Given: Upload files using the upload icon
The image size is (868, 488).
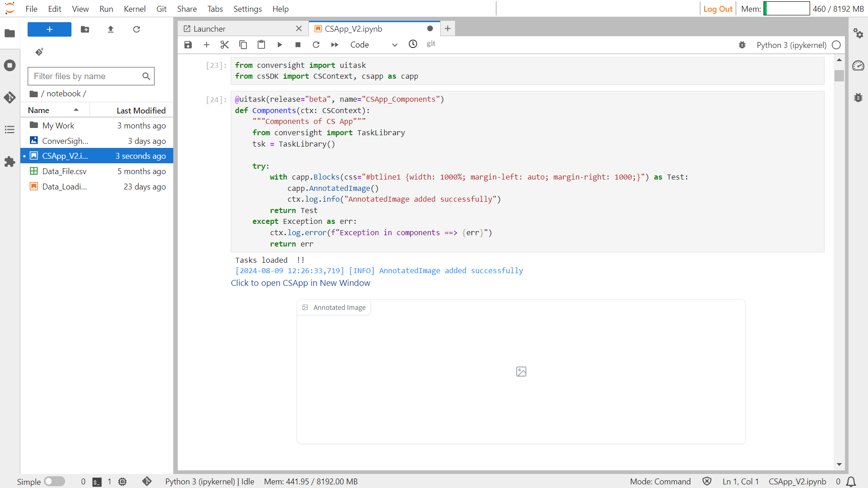Looking at the screenshot, I should click(110, 29).
